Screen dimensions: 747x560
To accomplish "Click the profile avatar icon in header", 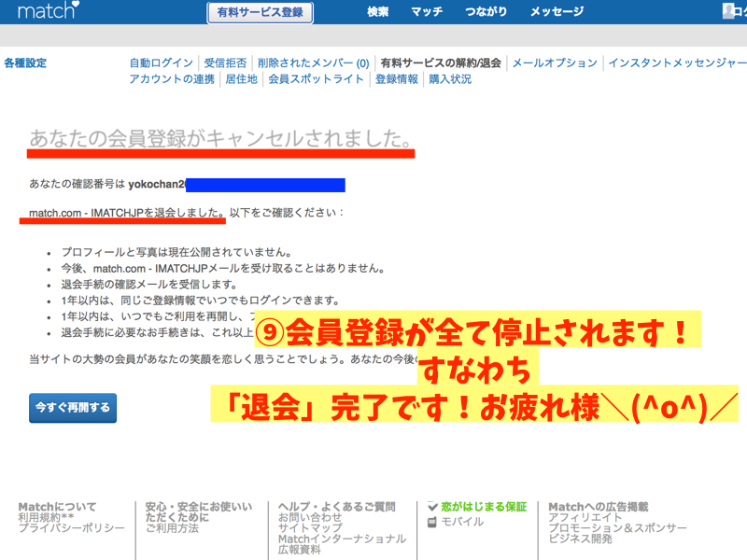I will 728,11.
